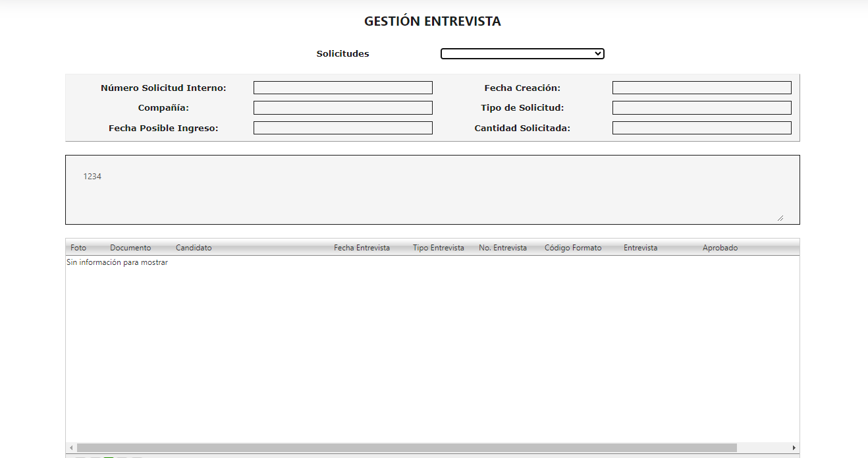Click the Tipo de Solicitud field

click(x=701, y=107)
